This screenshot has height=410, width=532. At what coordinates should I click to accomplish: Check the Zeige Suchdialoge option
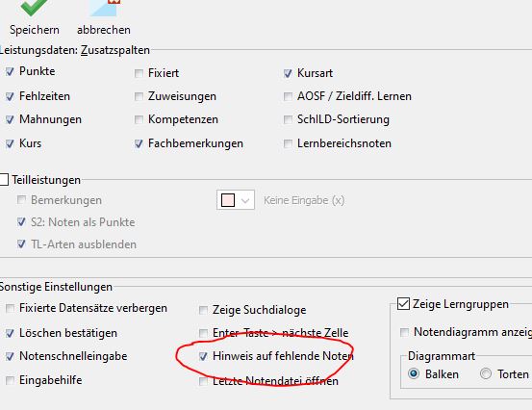click(203, 310)
